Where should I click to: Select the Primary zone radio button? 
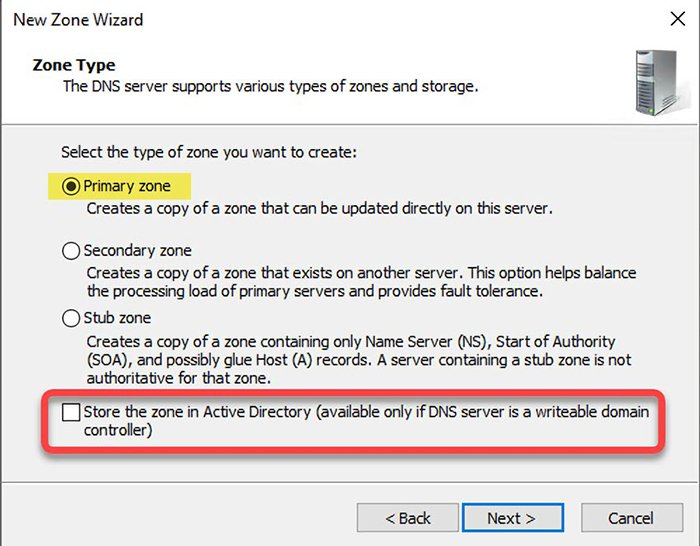pyautogui.click(x=71, y=186)
